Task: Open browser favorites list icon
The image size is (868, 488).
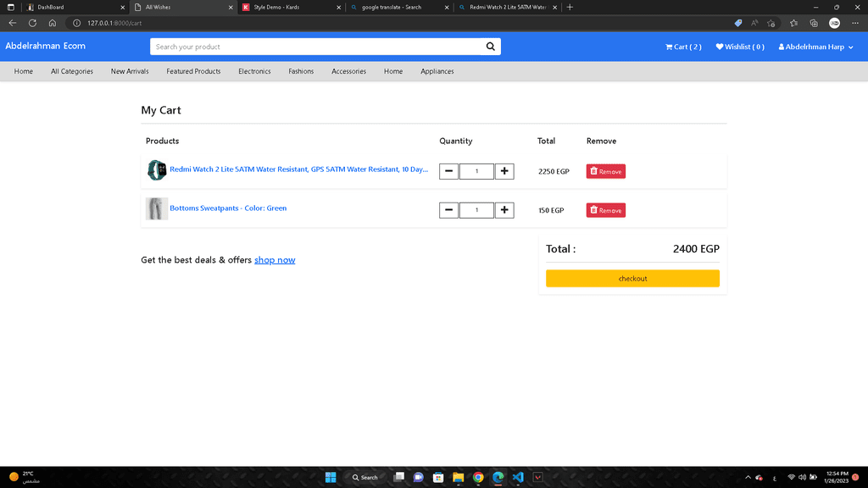Action: [x=794, y=23]
